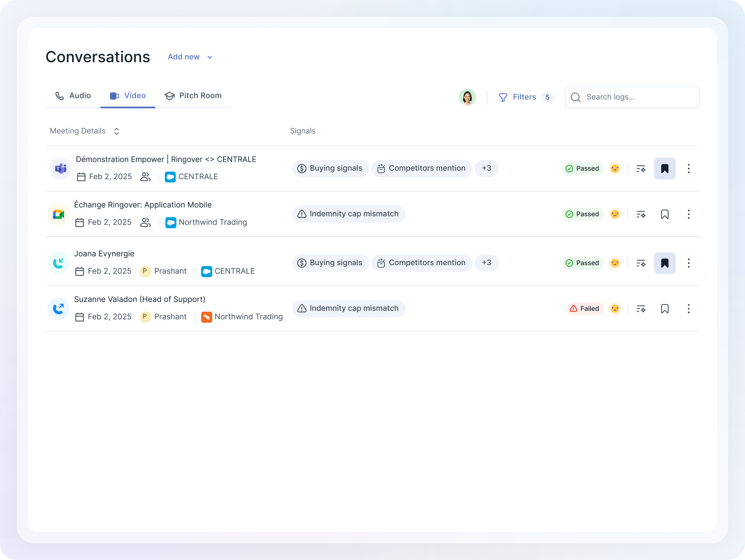Open AI summary icon for Démonstration Empower row
The height and width of the screenshot is (560, 745).
coord(641,169)
